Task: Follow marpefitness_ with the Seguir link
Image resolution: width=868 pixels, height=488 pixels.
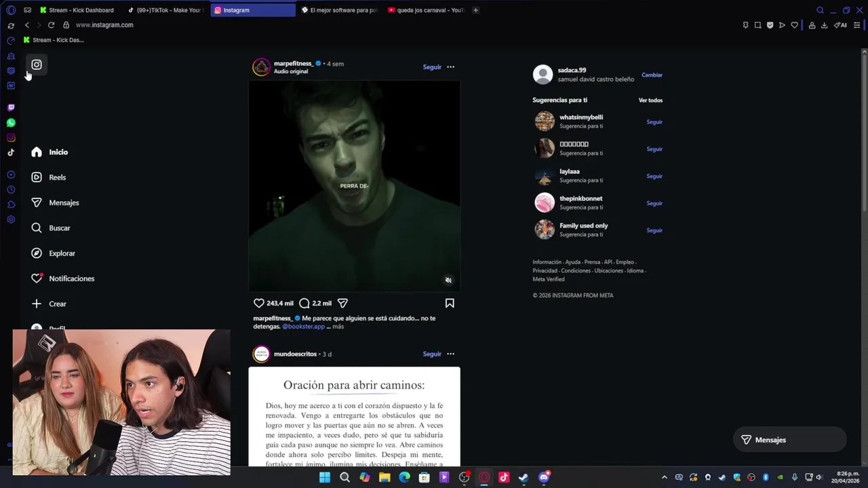Action: 432,67
